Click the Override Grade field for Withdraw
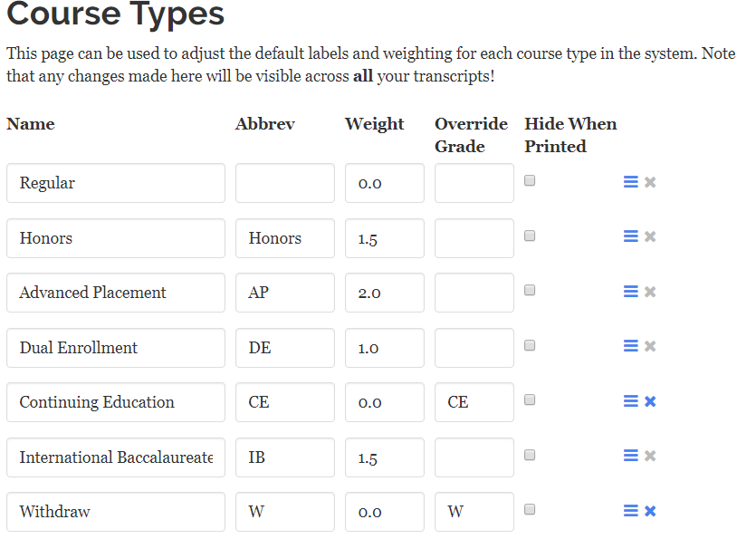 474,512
